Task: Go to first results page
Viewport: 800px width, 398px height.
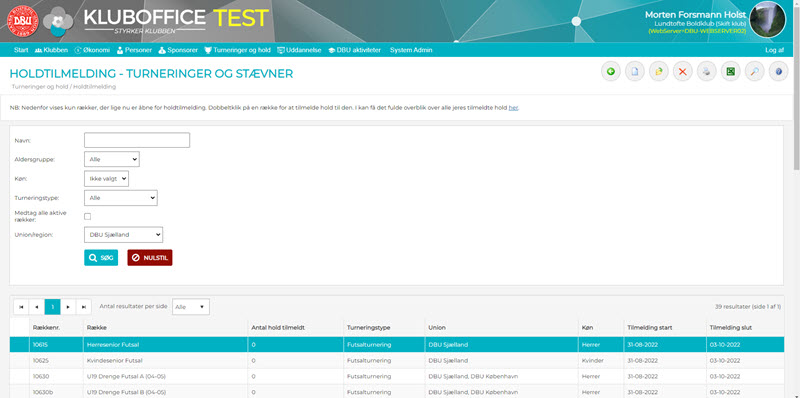Action: 21,307
